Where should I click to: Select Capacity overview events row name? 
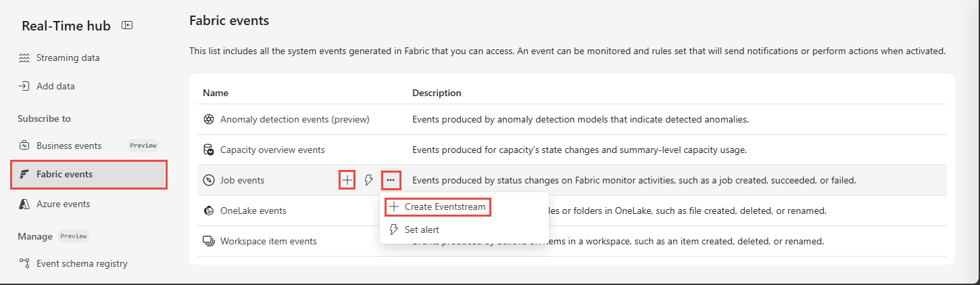tap(272, 150)
